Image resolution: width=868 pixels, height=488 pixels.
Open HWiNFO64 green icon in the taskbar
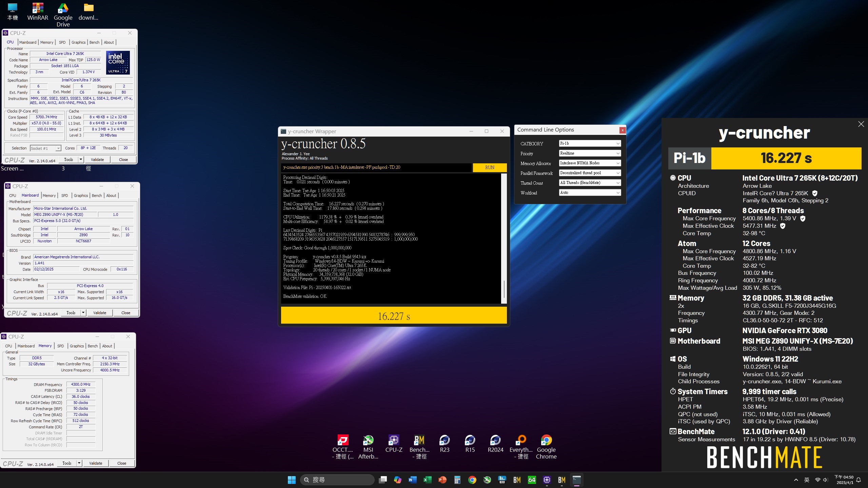pos(532,480)
